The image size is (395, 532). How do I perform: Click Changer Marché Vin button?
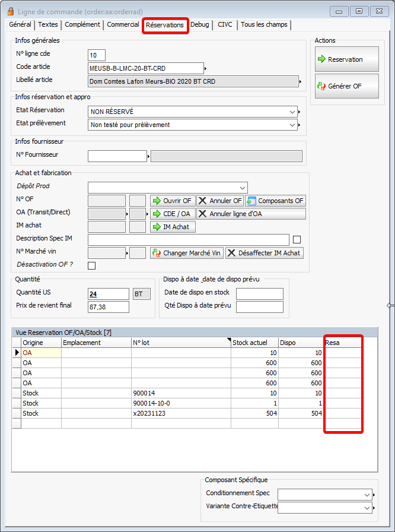click(x=187, y=253)
